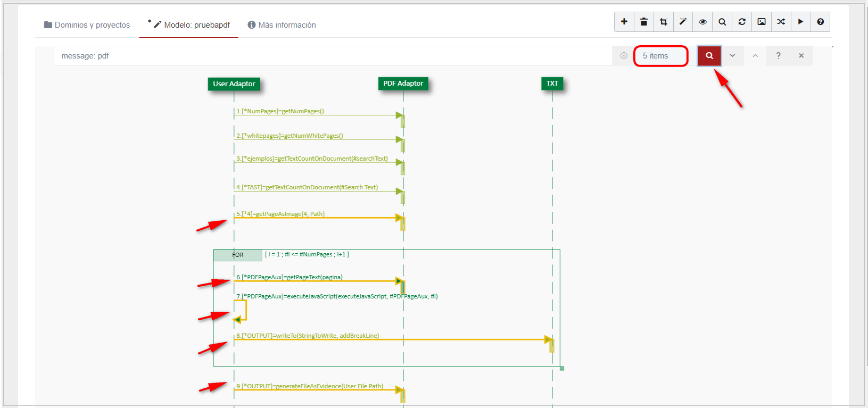This screenshot has width=868, height=408.
Task: Open search with toolbar magnifier icon
Action: tap(722, 22)
